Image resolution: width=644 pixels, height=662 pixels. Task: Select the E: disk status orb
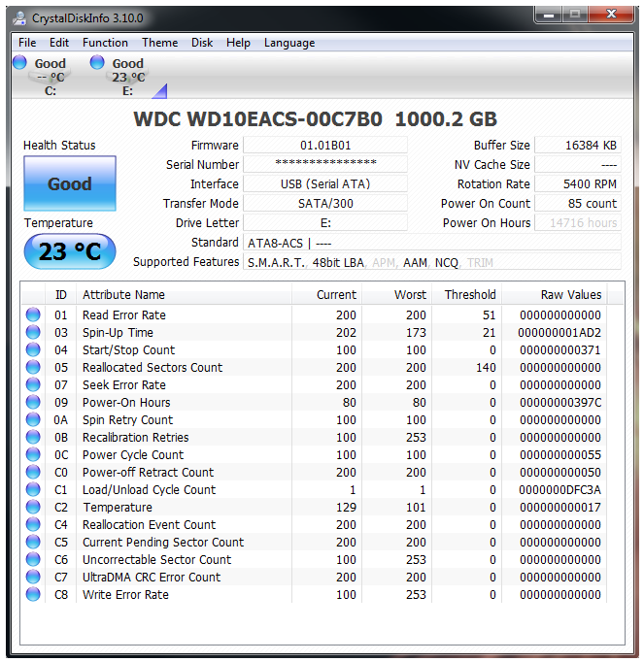[x=97, y=63]
